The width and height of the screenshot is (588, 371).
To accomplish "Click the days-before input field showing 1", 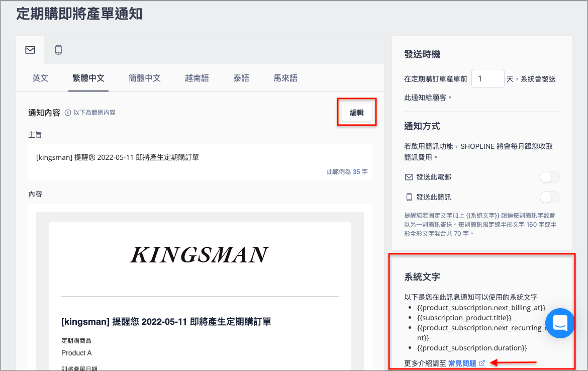I will [x=487, y=78].
